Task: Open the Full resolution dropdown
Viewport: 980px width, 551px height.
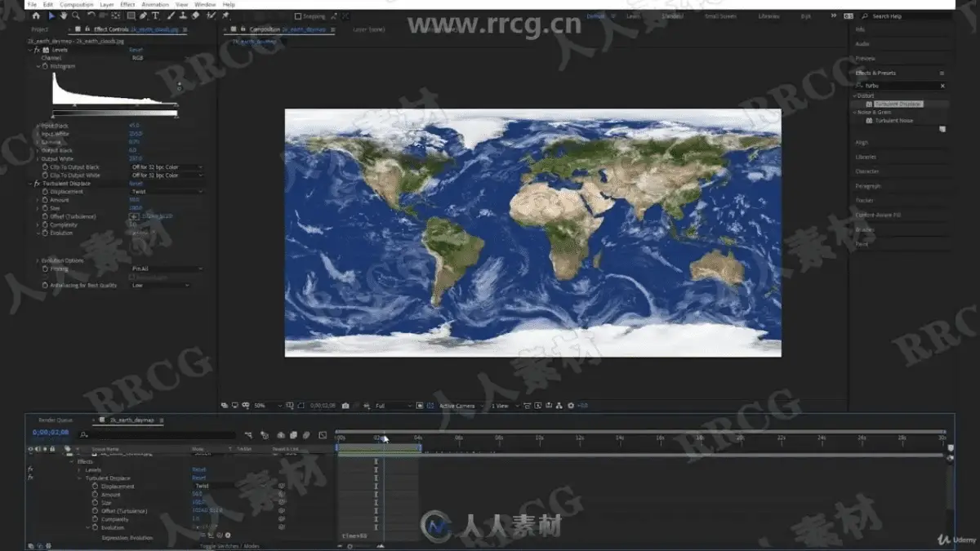Action: pos(394,406)
